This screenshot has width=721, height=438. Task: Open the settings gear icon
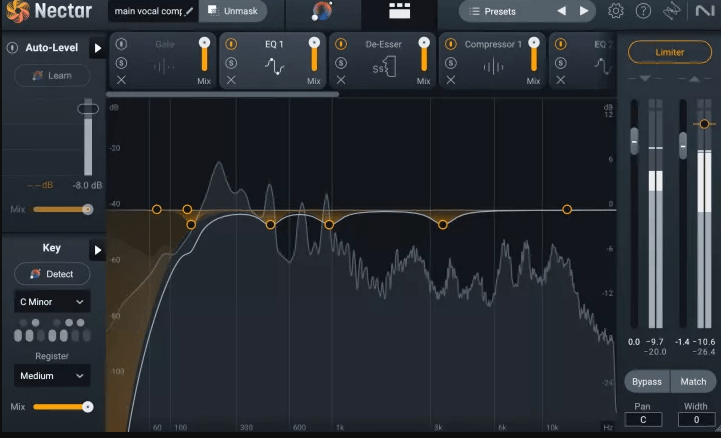point(616,11)
